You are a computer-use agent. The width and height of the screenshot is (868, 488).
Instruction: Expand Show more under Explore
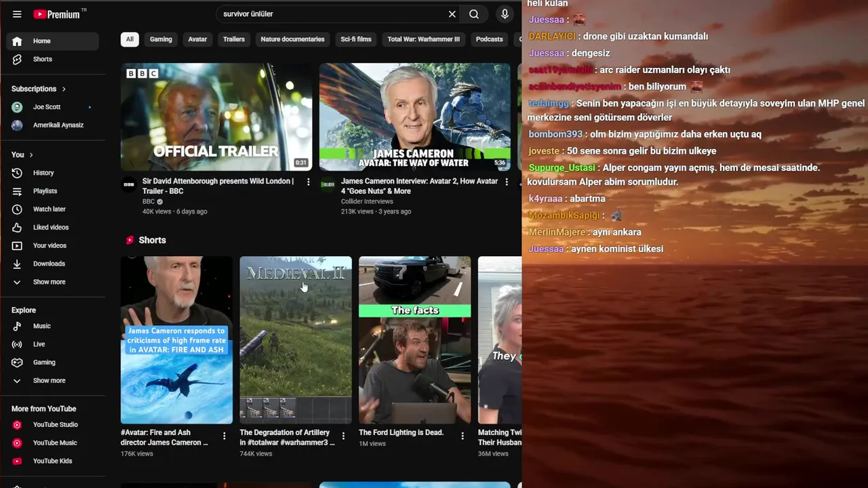pyautogui.click(x=52, y=381)
